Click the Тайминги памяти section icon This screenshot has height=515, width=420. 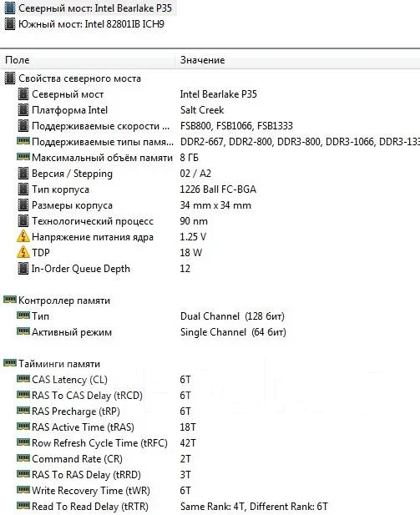10,363
